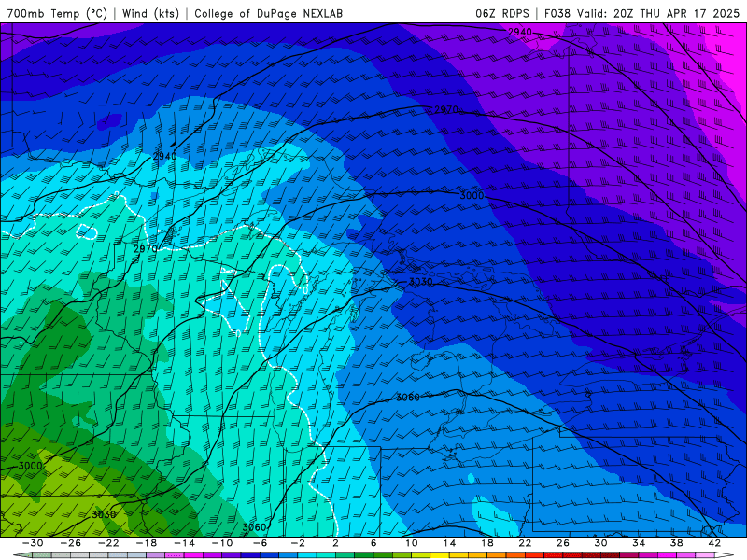This screenshot has width=747, height=560.
Task: Click the 34 value on the color scale
Action: click(639, 543)
